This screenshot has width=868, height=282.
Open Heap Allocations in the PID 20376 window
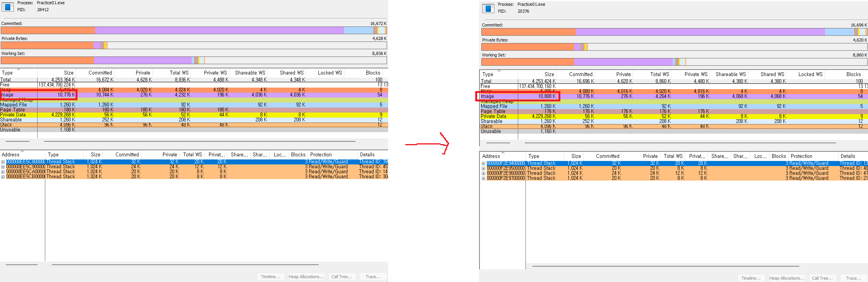coord(787,278)
